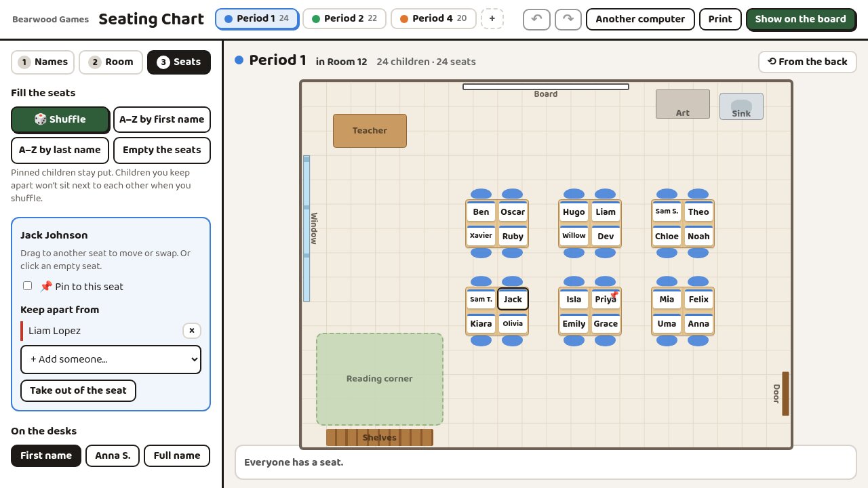
Task: Select Priya's seat
Action: click(x=606, y=299)
